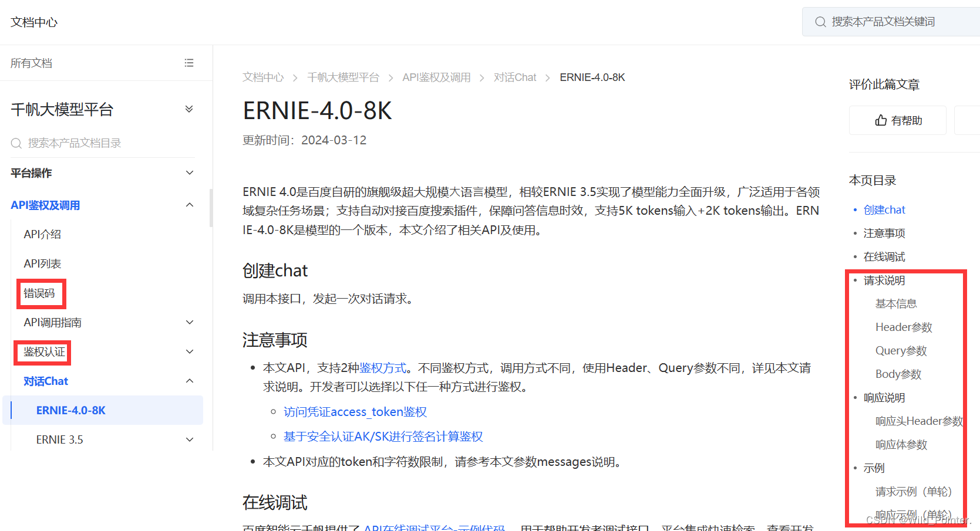Go to 文档中心 breadcrumb
The width and height of the screenshot is (980, 531).
(263, 77)
